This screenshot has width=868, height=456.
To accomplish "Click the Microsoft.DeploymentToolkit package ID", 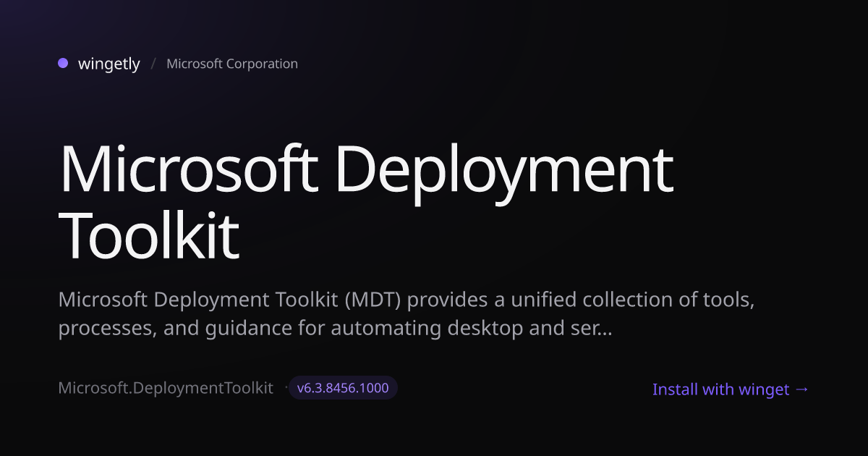I will 166,388.
